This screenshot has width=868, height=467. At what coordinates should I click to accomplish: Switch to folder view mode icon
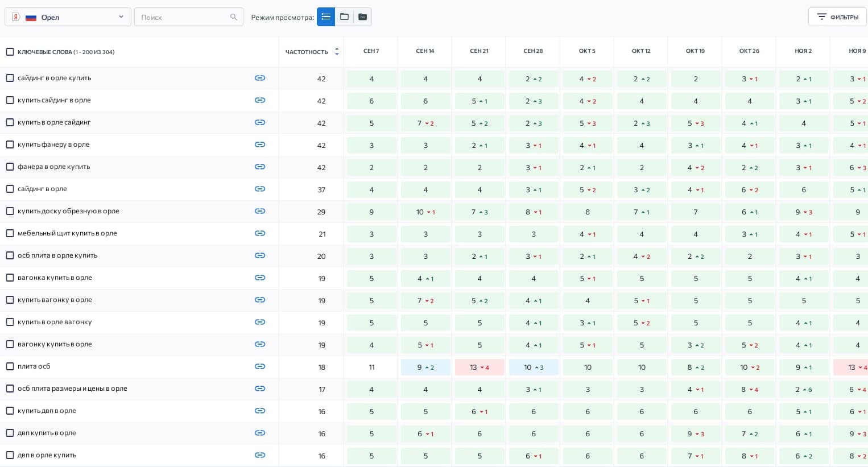344,17
